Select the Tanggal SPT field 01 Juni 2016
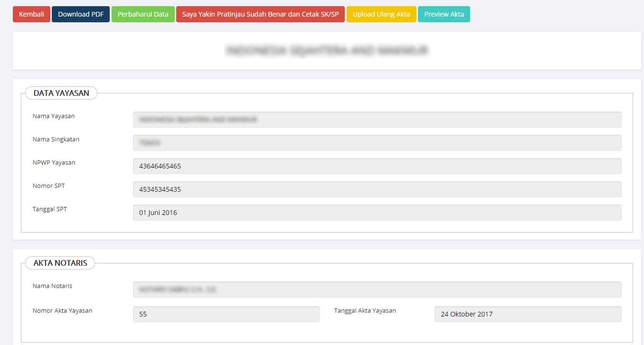This screenshot has width=644, height=345. coord(377,213)
